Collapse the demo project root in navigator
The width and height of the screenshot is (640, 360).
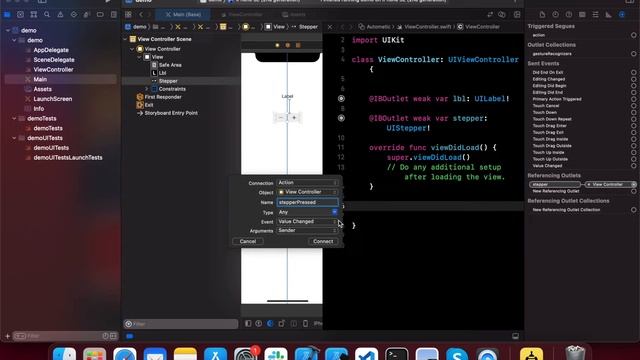coord(8,30)
